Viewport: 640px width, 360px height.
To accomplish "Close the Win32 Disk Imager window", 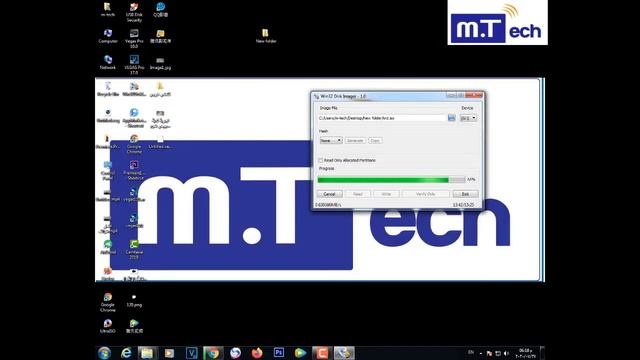I will click(x=474, y=96).
